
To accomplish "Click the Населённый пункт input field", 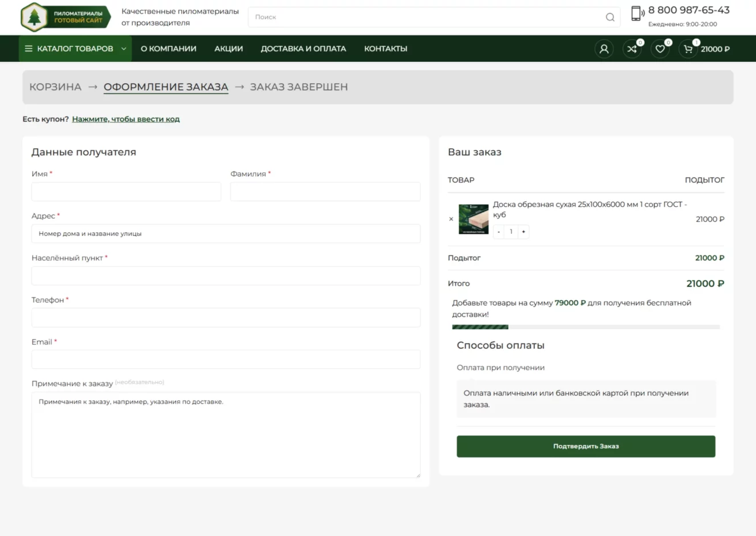I will coord(226,276).
